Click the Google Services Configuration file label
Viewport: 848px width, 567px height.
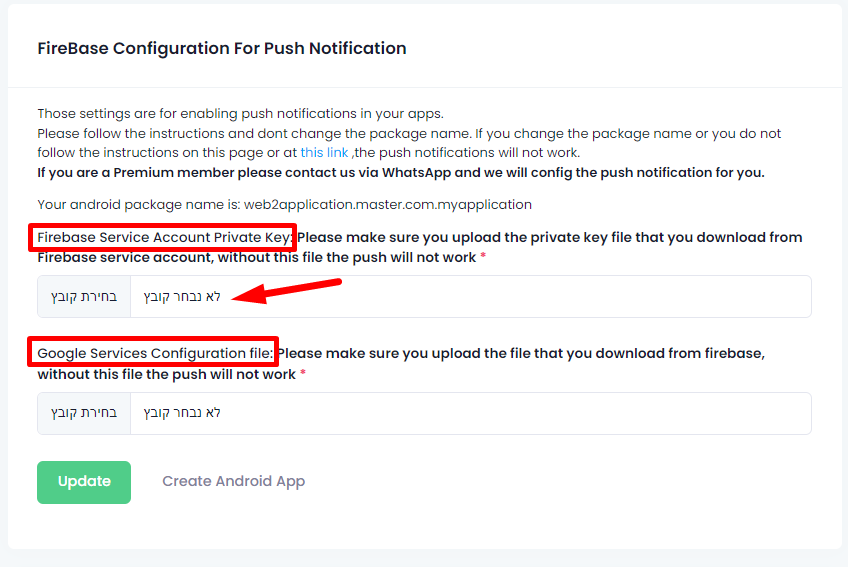pyautogui.click(x=154, y=353)
